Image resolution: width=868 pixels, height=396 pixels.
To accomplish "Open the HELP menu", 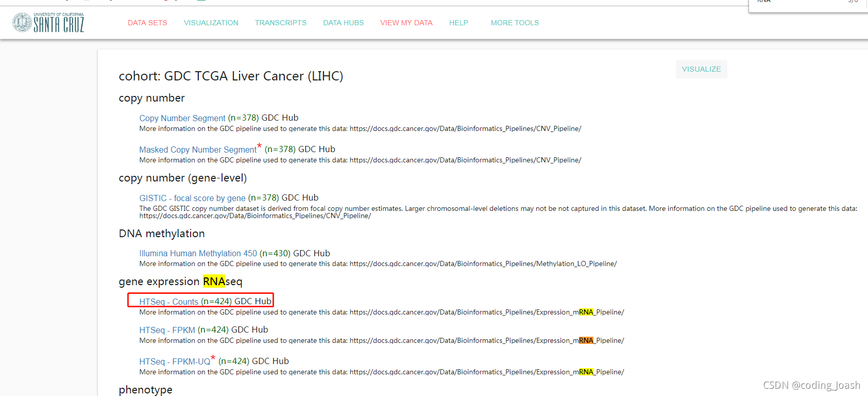I will 458,23.
